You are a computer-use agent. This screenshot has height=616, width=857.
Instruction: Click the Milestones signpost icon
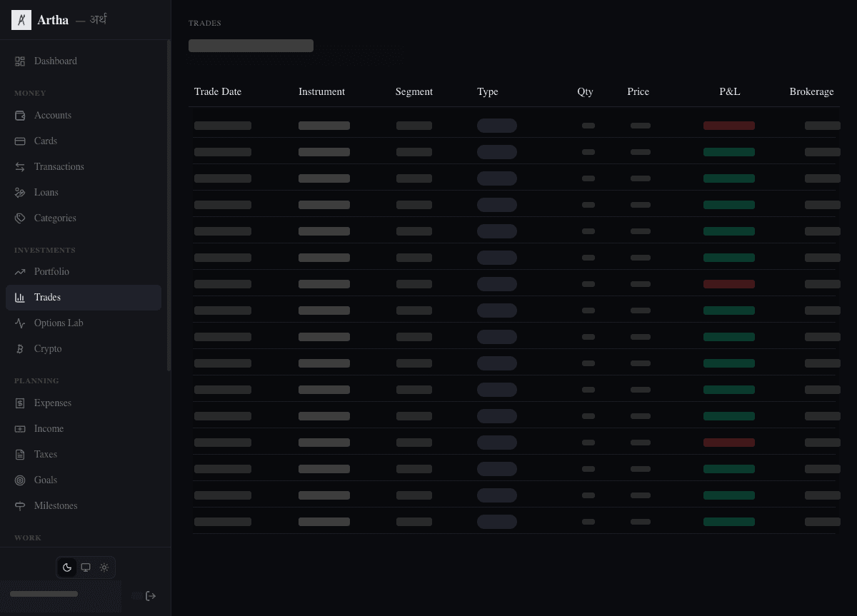pyautogui.click(x=20, y=506)
